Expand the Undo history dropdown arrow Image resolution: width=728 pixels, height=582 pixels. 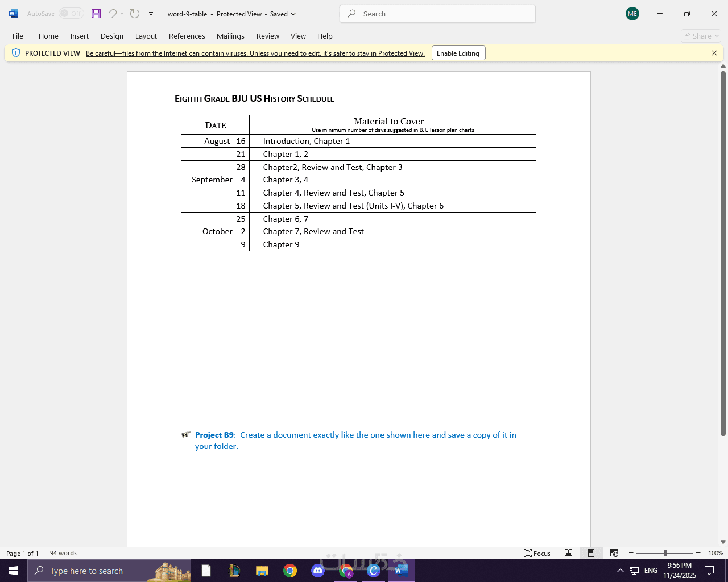pos(122,14)
